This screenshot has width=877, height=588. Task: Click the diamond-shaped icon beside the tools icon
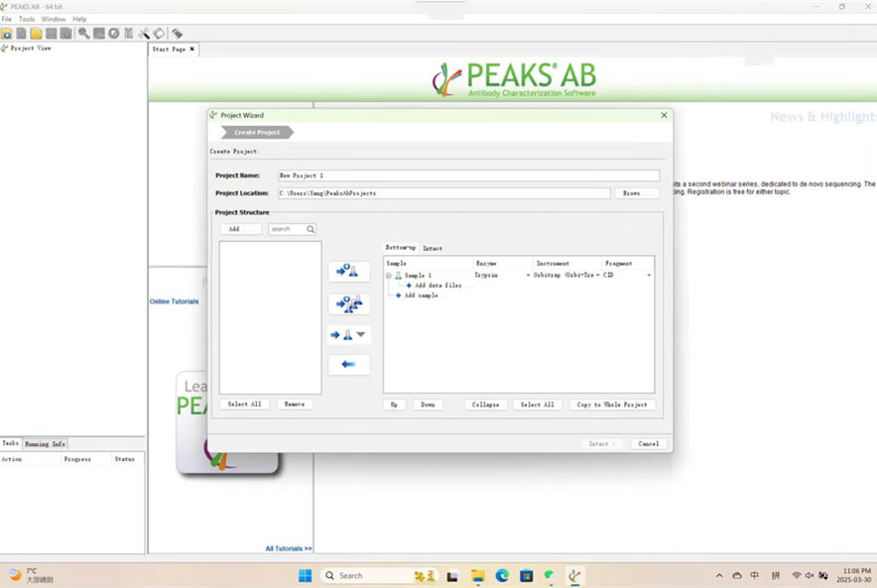[159, 34]
